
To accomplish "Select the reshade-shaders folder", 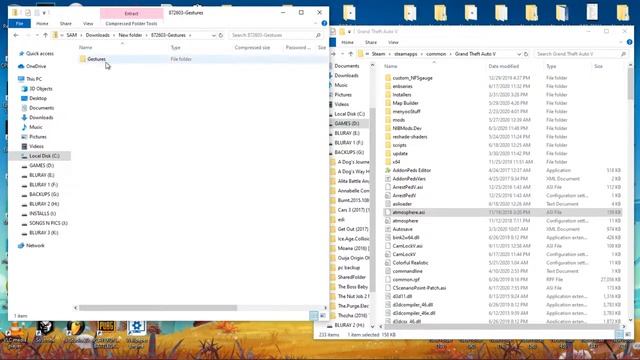I will click(410, 137).
